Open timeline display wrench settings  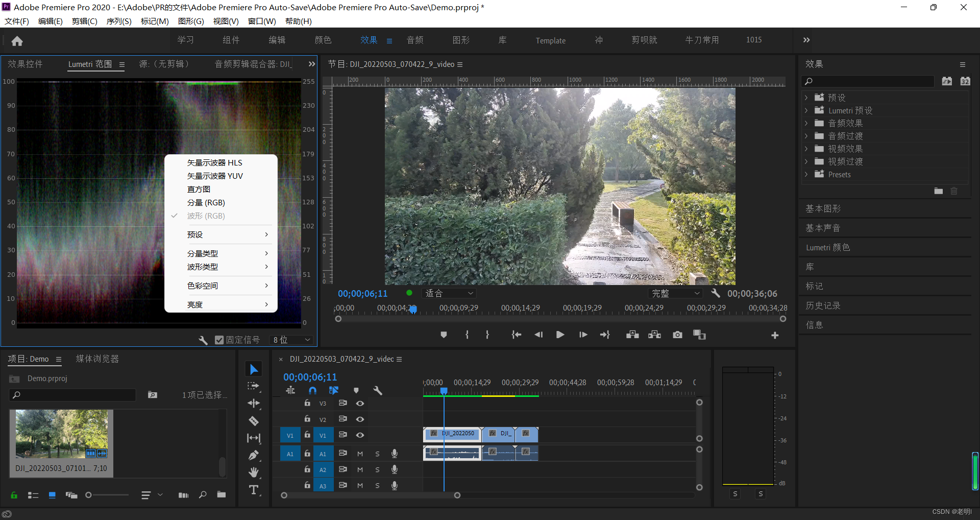pyautogui.click(x=378, y=390)
